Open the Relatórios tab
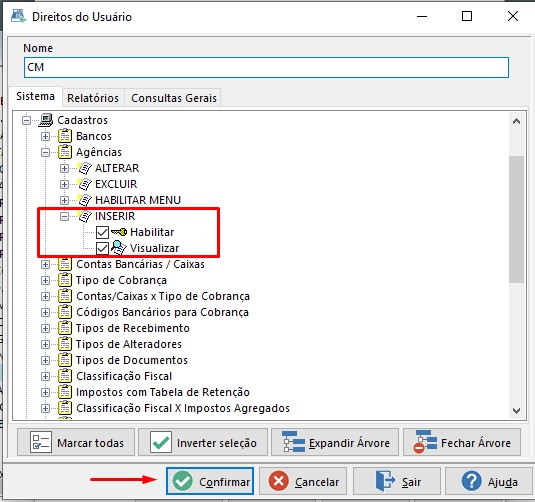535x502 pixels. click(93, 98)
